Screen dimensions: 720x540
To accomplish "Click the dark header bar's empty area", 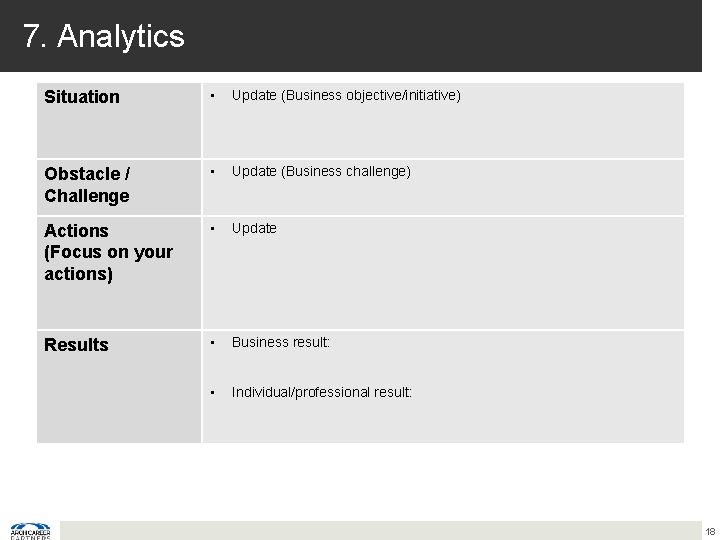I will pos(450,36).
